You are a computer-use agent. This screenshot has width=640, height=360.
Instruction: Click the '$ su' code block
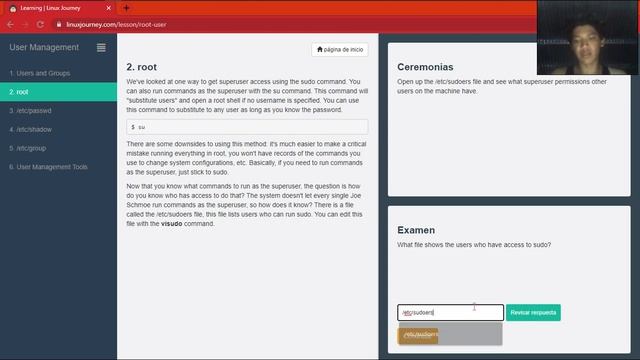247,127
